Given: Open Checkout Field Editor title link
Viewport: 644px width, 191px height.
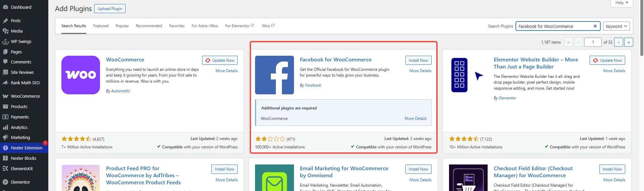Looking at the screenshot, I should (533, 172).
